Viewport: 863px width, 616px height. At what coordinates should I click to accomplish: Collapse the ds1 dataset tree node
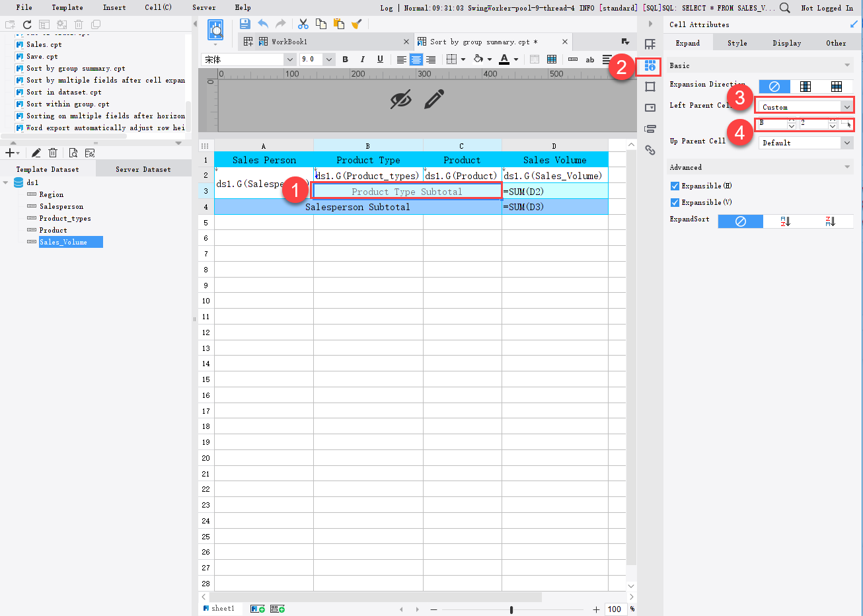6,183
